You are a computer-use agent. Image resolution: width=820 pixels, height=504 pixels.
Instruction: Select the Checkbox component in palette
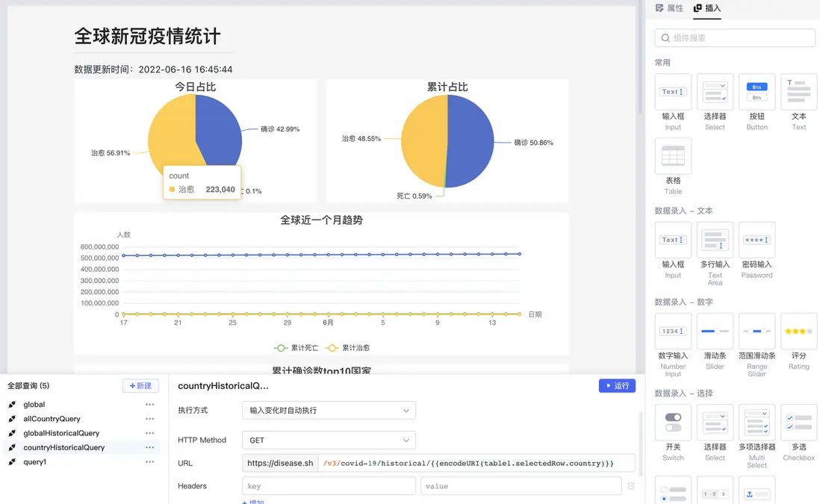tap(798, 423)
